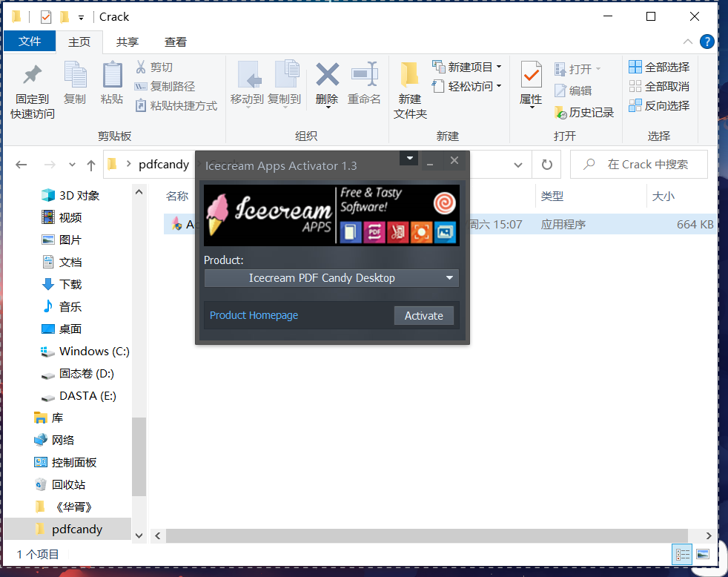The width and height of the screenshot is (728, 577).
Task: Click the properties checkmark in title bar
Action: 46,17
